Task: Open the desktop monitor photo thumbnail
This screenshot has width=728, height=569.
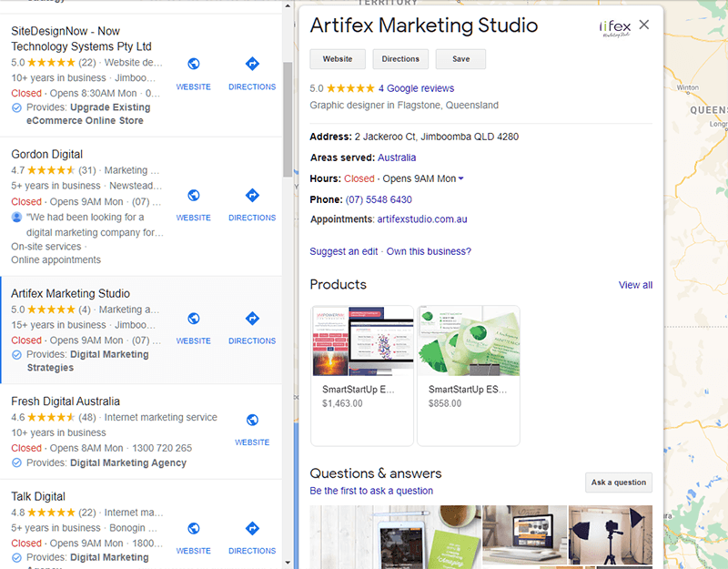Action: (525, 535)
